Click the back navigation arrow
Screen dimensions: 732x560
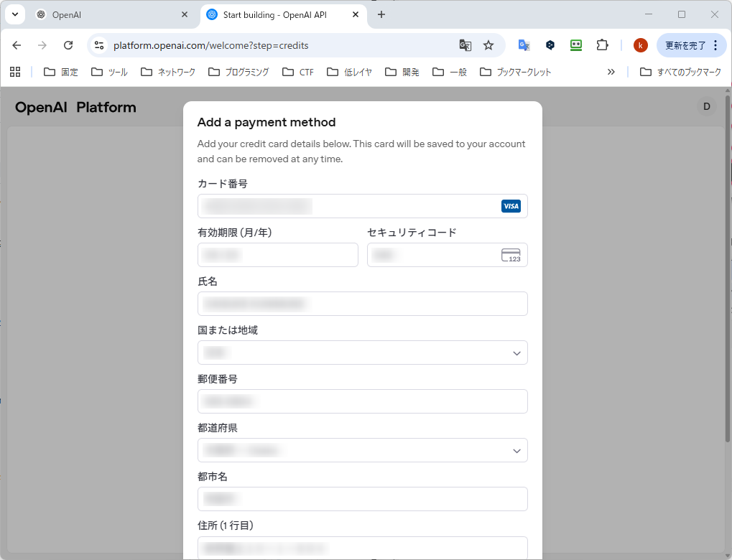(x=17, y=45)
